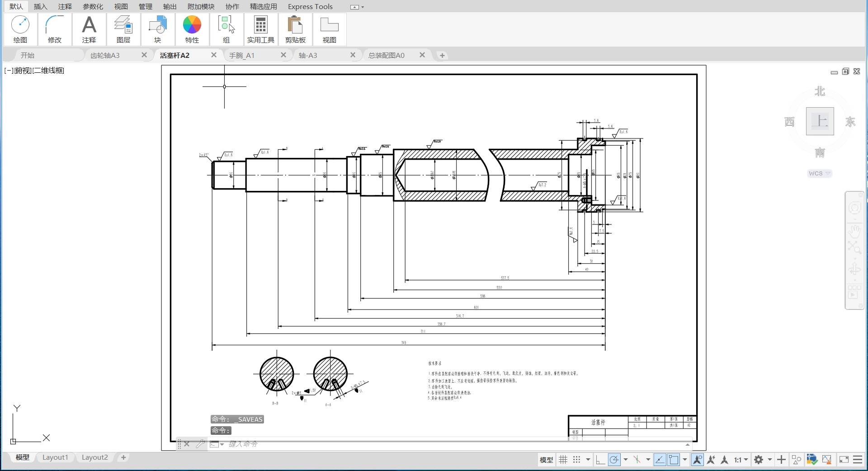Rotate view to 西 on ViewCube compass
This screenshot has width=868, height=471.
789,122
